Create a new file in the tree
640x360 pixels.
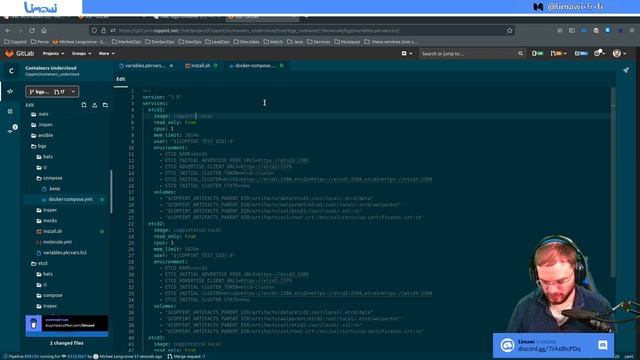(84, 105)
